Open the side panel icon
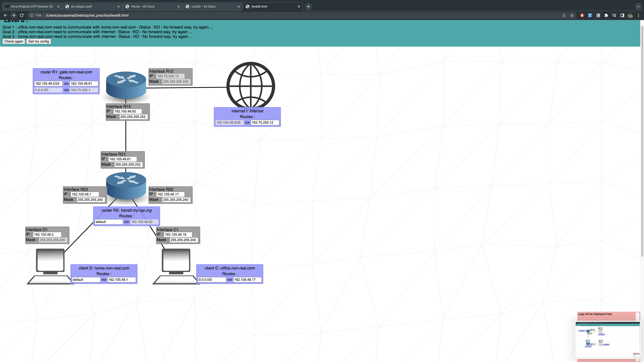 pos(622,15)
